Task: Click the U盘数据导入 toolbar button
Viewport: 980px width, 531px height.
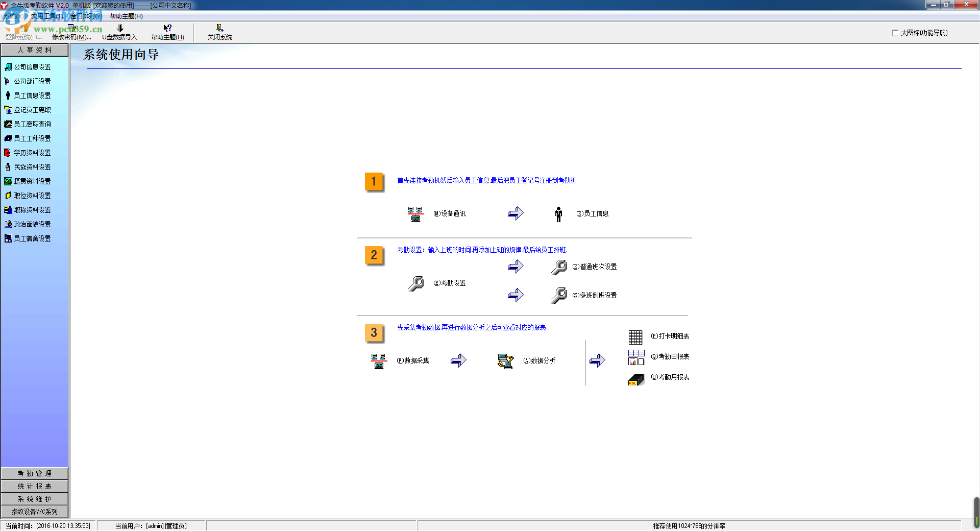Action: (119, 33)
